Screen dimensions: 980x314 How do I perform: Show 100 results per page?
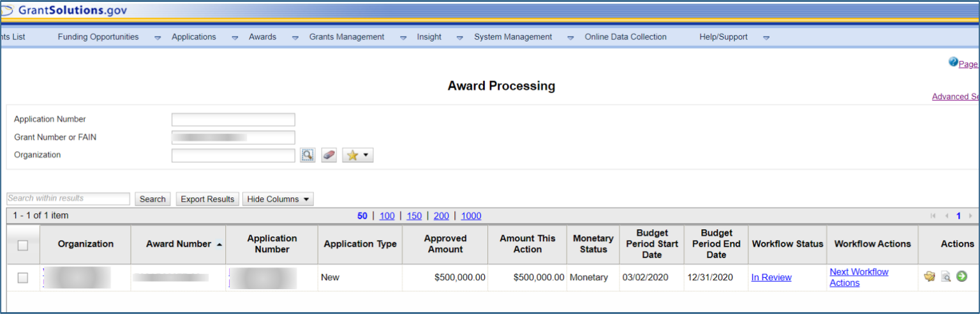387,216
